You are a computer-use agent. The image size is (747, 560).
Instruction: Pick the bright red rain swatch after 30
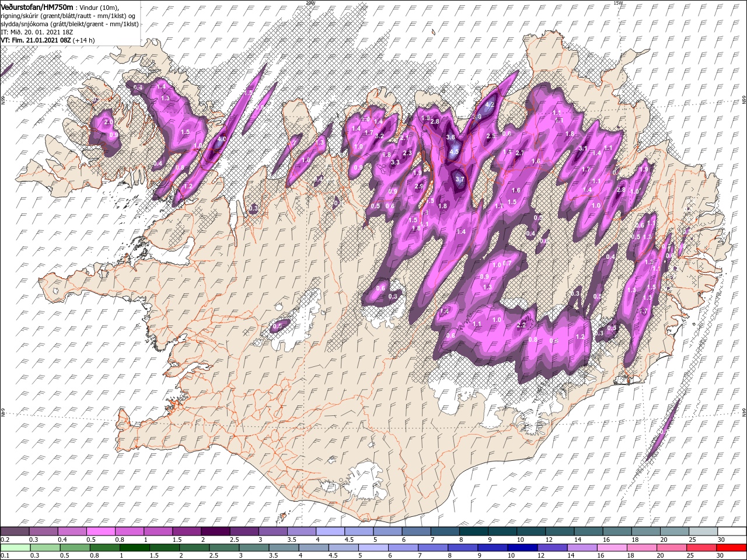coord(731,548)
